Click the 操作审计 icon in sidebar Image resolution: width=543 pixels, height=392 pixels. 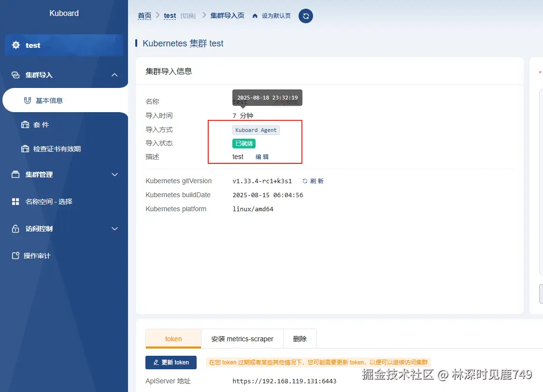pyautogui.click(x=15, y=256)
